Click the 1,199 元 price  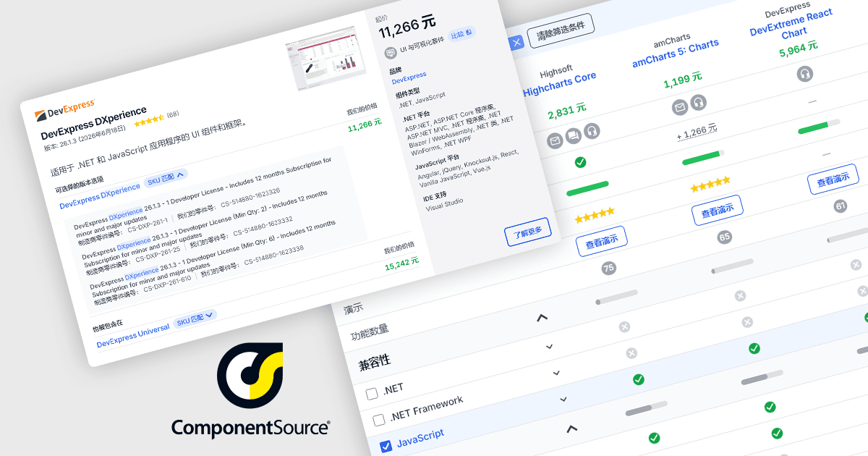point(682,80)
